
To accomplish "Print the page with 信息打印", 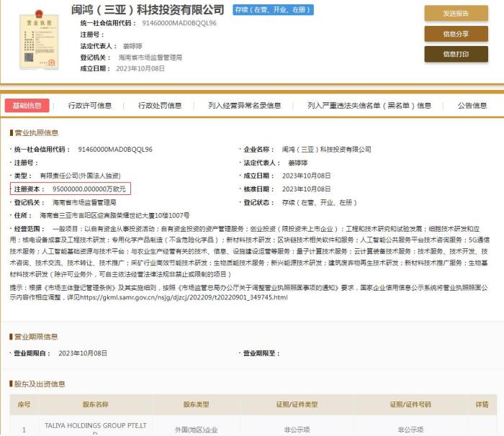I will coord(456,54).
